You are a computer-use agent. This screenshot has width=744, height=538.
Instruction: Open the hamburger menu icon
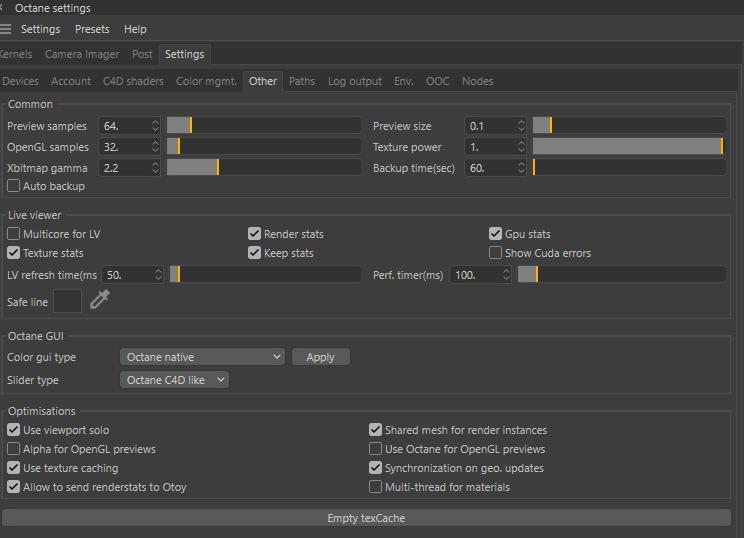coord(5,29)
